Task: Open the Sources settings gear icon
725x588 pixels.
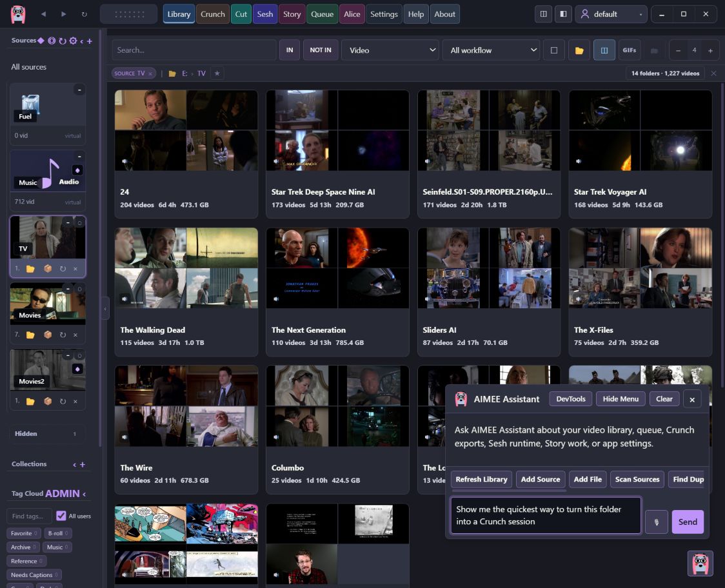Action: [73, 41]
